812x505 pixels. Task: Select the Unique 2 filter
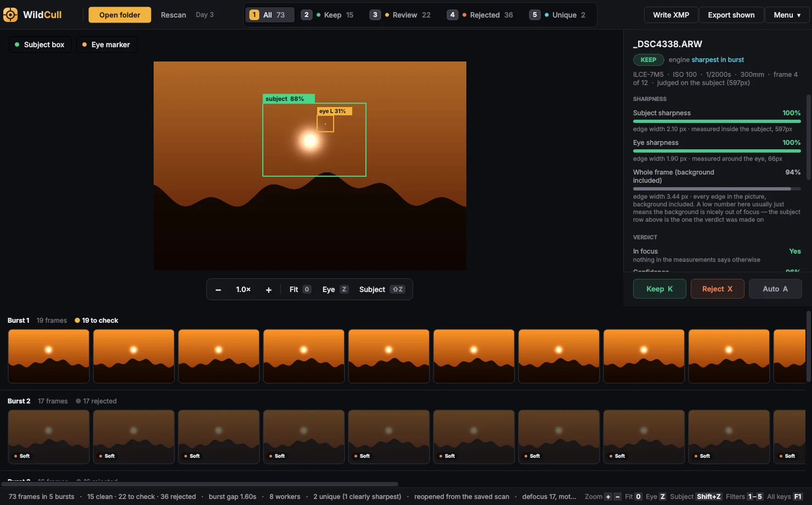(x=558, y=15)
